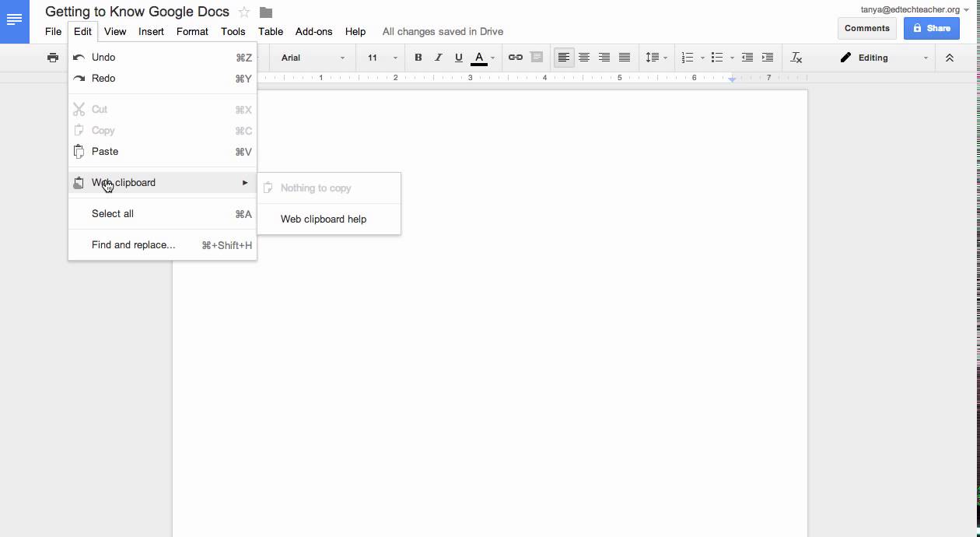Screen dimensions: 980x537
Task: Collapse the menus with the double chevron
Action: click(949, 58)
